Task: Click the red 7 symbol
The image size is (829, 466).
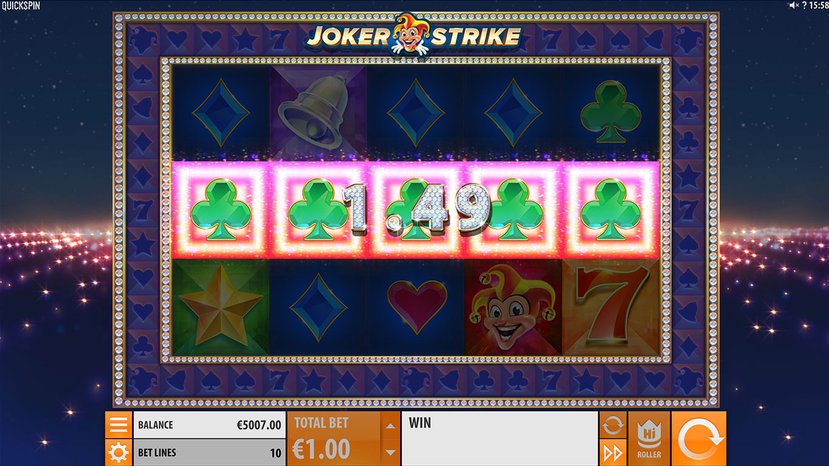Action: [x=611, y=307]
